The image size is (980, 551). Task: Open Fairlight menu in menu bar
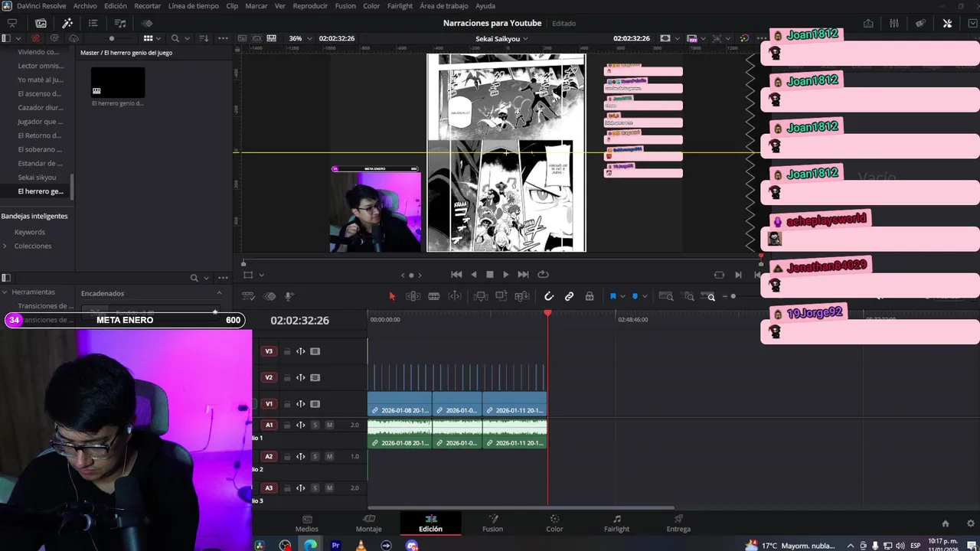[x=400, y=6]
